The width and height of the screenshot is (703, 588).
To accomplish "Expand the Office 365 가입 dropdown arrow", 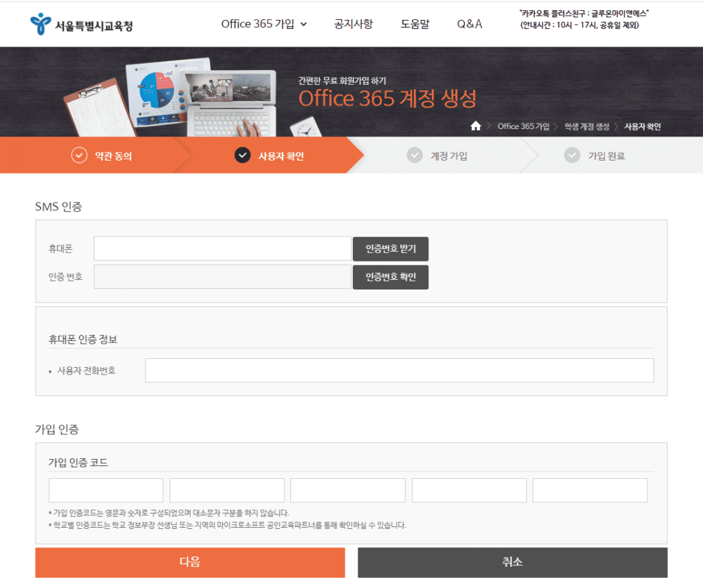I will click(303, 24).
